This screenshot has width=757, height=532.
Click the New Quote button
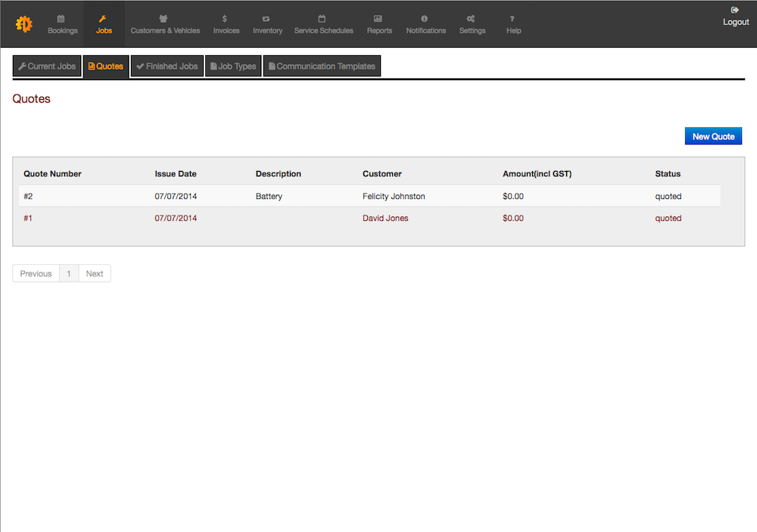(713, 136)
